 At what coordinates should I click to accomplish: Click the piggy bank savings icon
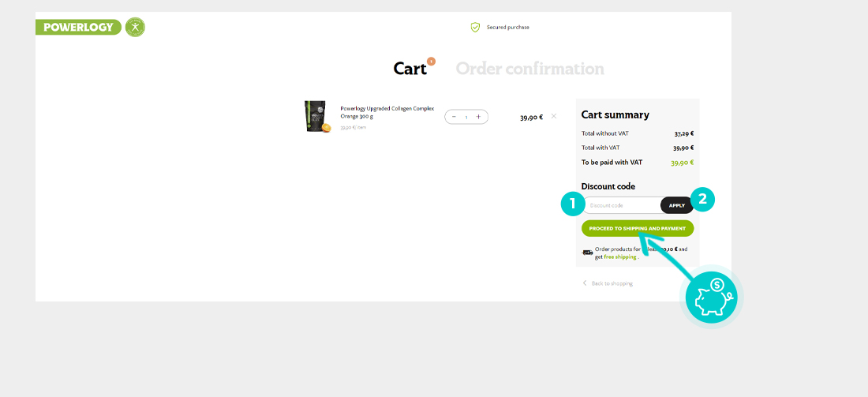tap(711, 297)
